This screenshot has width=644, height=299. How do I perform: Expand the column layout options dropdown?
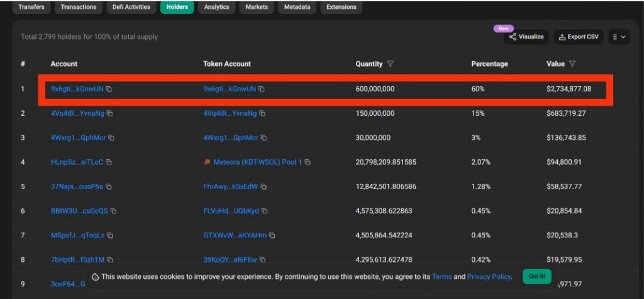point(619,37)
